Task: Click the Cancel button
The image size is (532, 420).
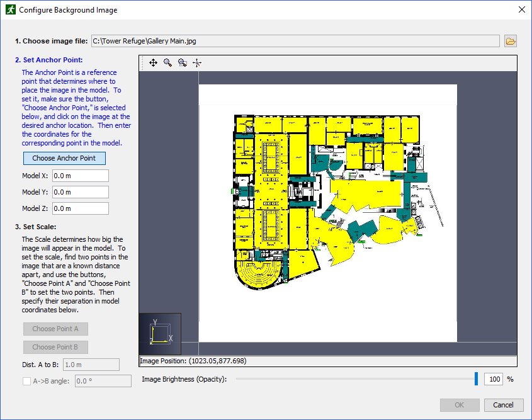Action: click(504, 405)
